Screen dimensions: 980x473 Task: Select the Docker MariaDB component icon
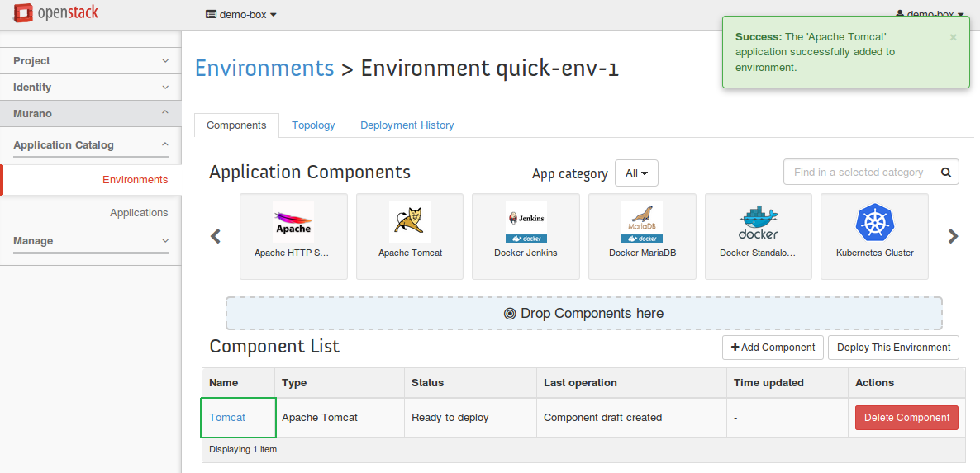tap(642, 223)
